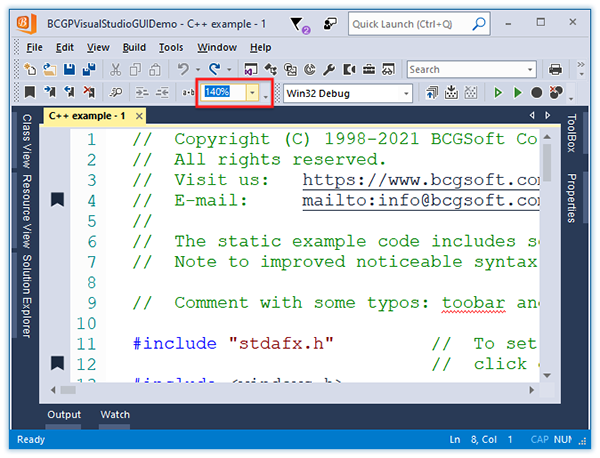
Task: Open the 140% zoom dropdown
Action: [264, 93]
